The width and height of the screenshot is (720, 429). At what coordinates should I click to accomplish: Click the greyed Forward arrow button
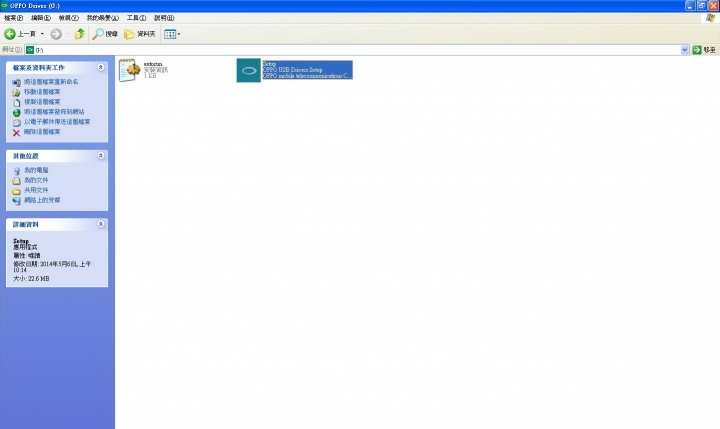(x=56, y=34)
